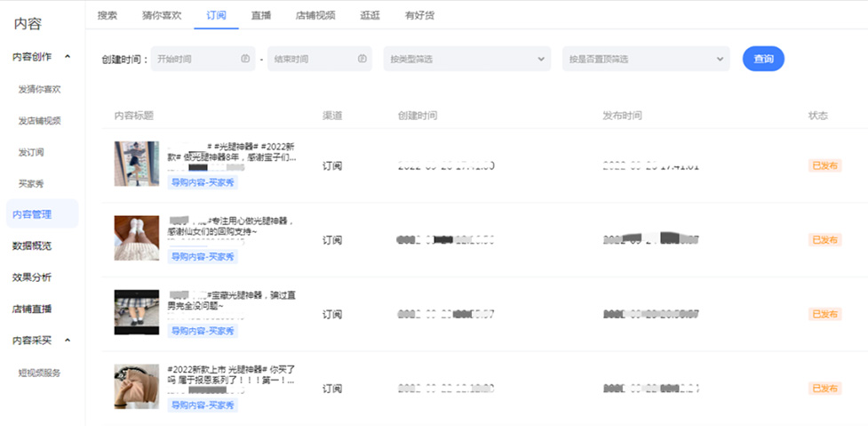
Task: Switch to 猜你喜欢 tab
Action: pyautogui.click(x=161, y=15)
